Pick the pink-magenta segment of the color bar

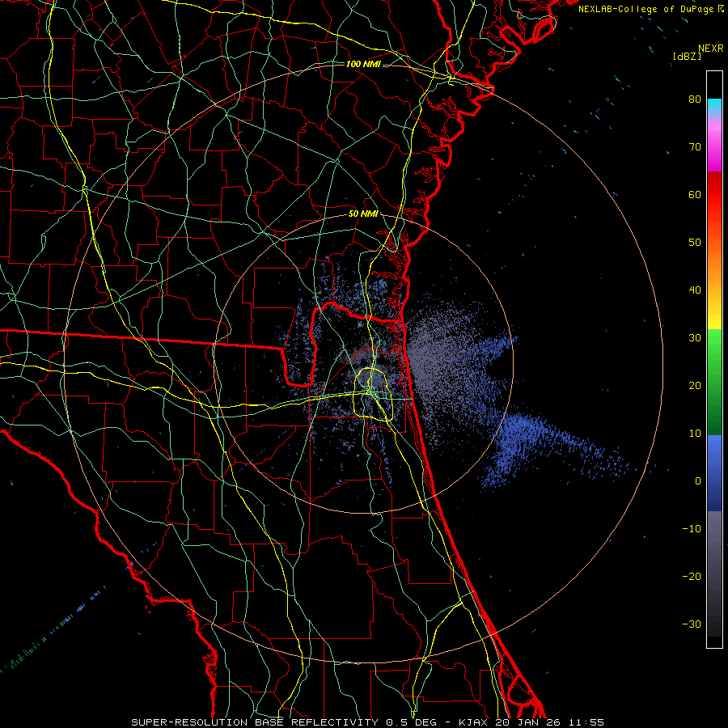714,146
